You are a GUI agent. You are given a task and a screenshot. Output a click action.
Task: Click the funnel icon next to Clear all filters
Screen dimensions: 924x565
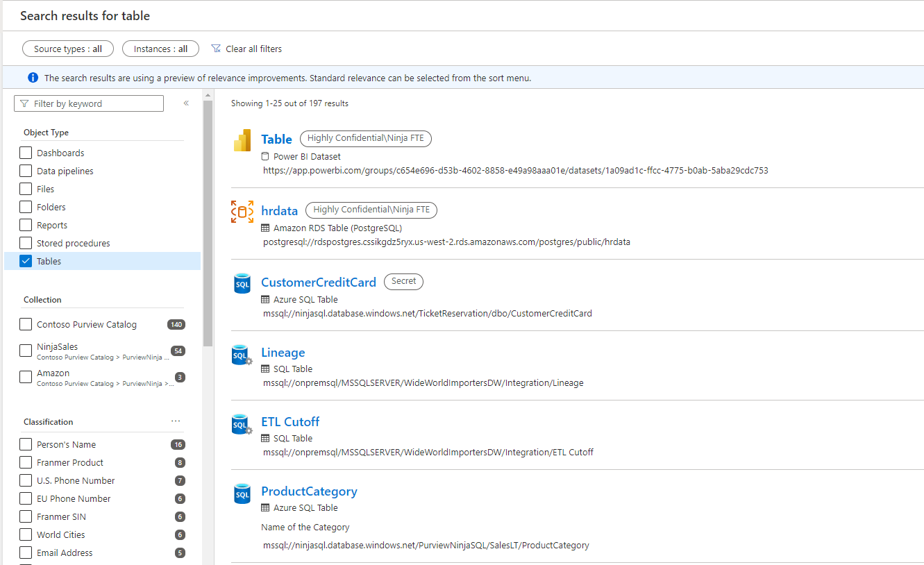tap(216, 49)
